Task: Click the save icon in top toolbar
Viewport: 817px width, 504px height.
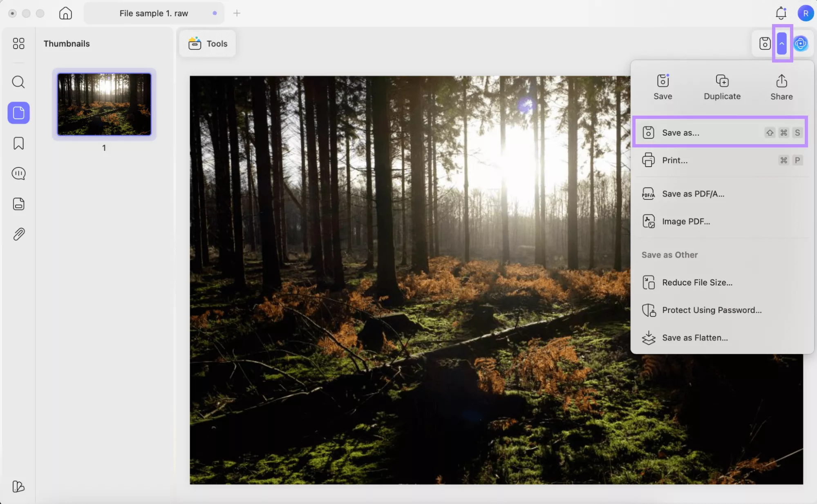Action: [x=765, y=43]
